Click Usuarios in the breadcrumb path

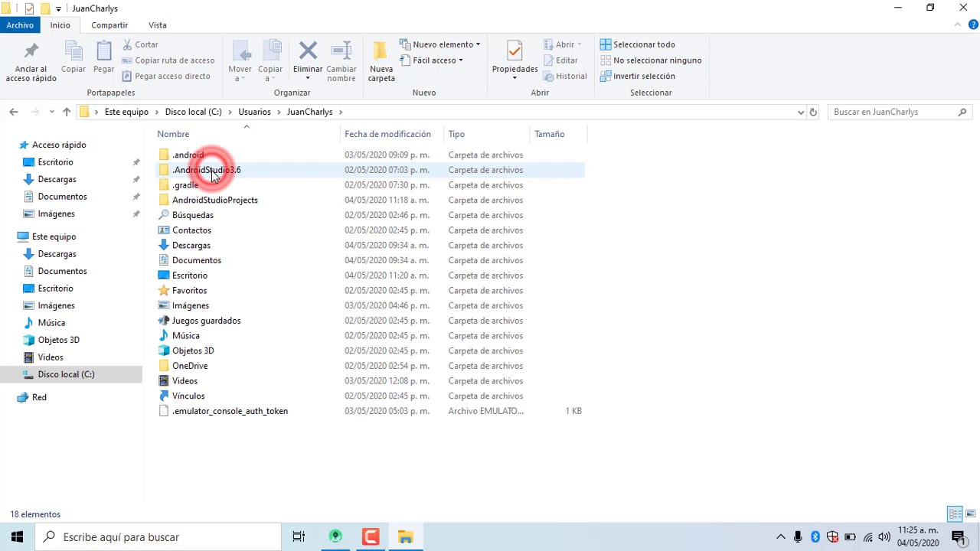254,112
